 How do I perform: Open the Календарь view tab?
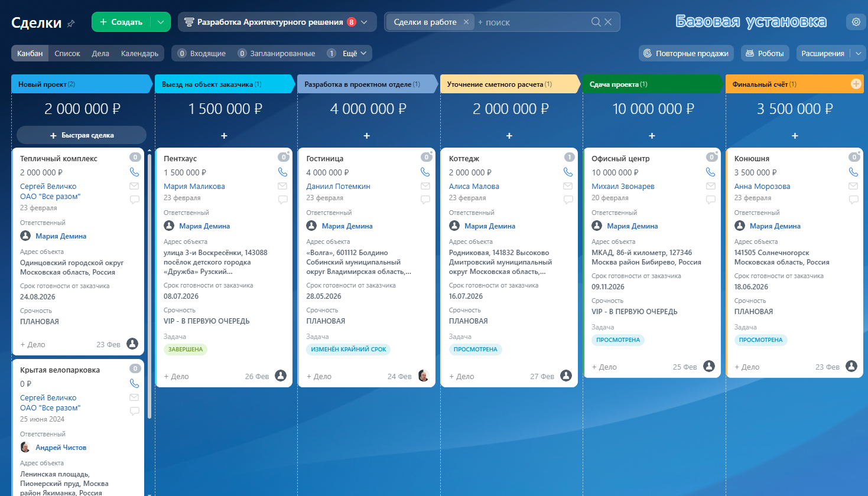139,53
